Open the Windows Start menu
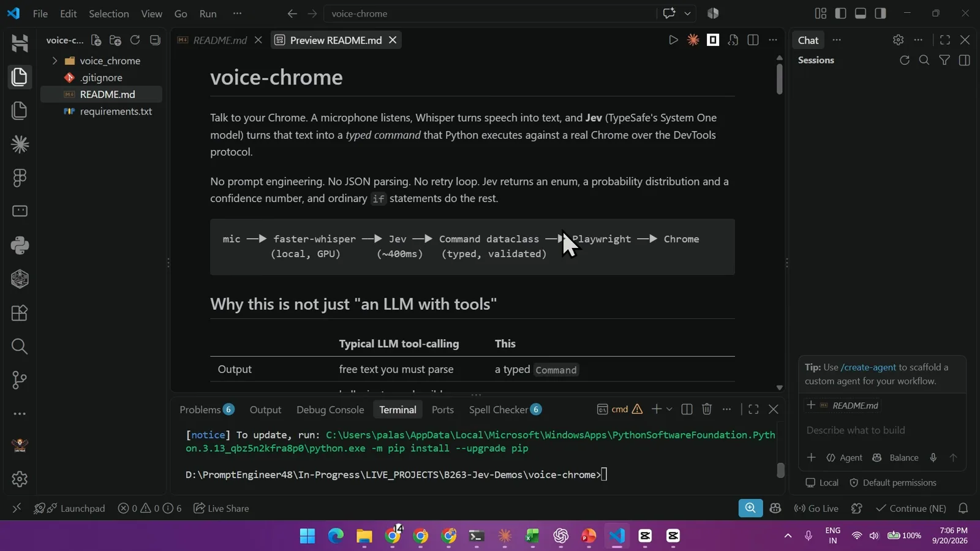Viewport: 980px width, 551px height. tap(307, 536)
